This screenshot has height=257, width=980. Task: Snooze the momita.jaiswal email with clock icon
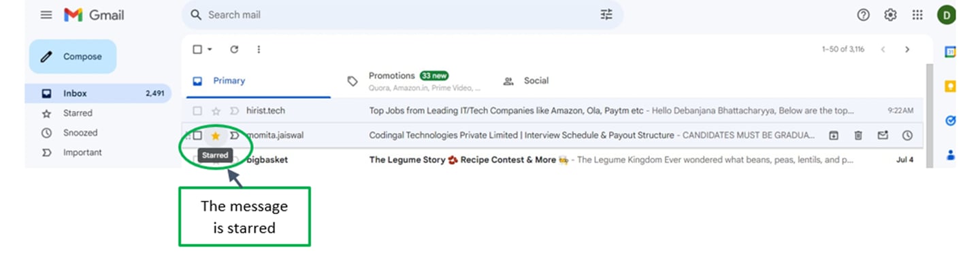(907, 136)
